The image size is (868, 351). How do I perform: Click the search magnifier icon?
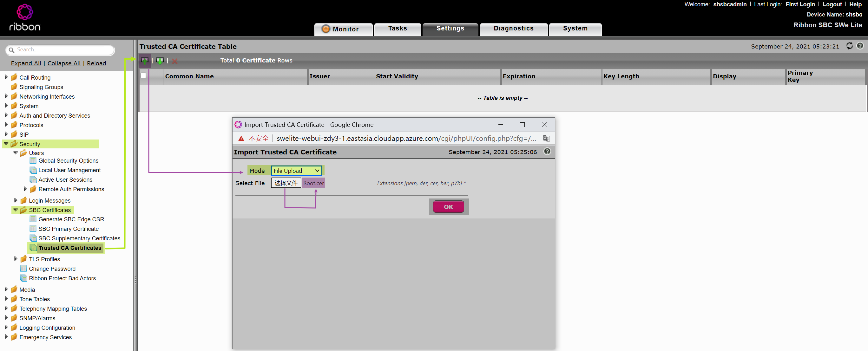point(11,50)
